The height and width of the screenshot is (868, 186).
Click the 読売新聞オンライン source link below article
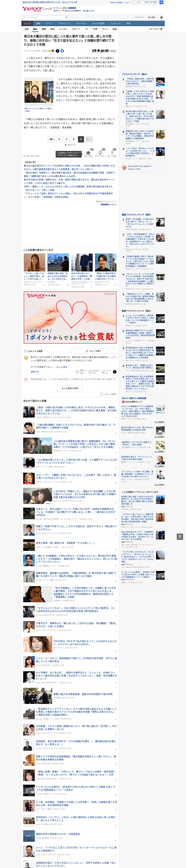(x=108, y=205)
